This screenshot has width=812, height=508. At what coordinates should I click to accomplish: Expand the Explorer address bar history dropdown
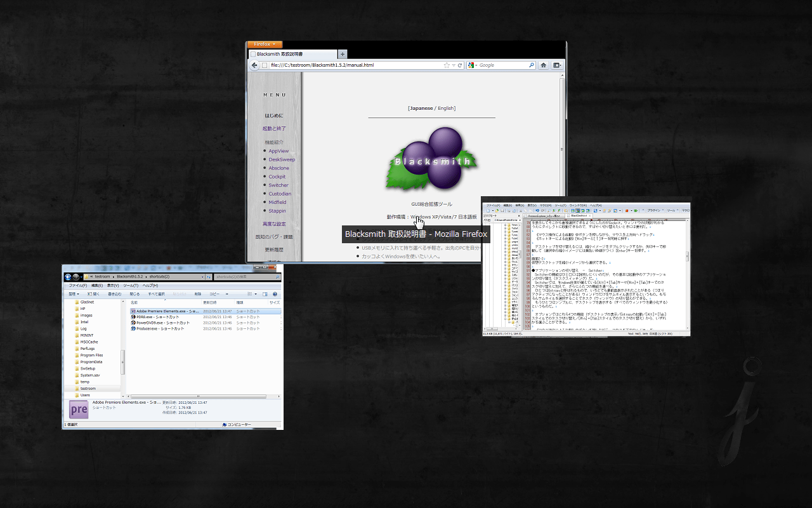[202, 277]
